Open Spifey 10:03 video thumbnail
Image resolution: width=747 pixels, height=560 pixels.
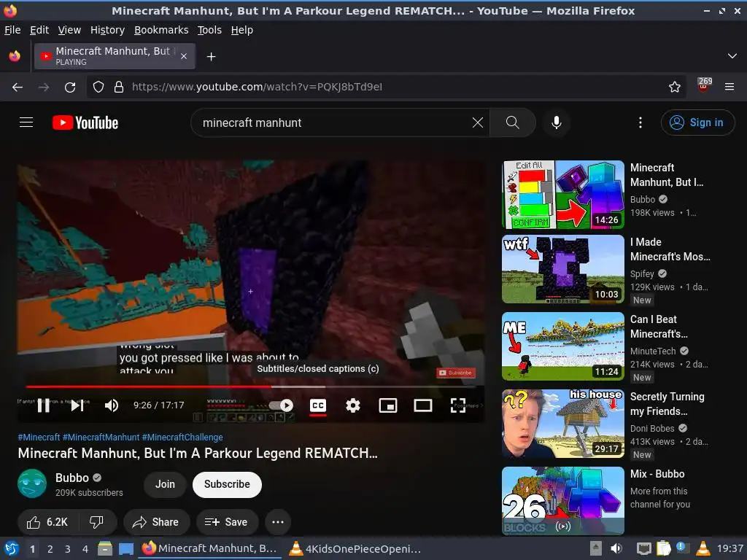tap(563, 269)
